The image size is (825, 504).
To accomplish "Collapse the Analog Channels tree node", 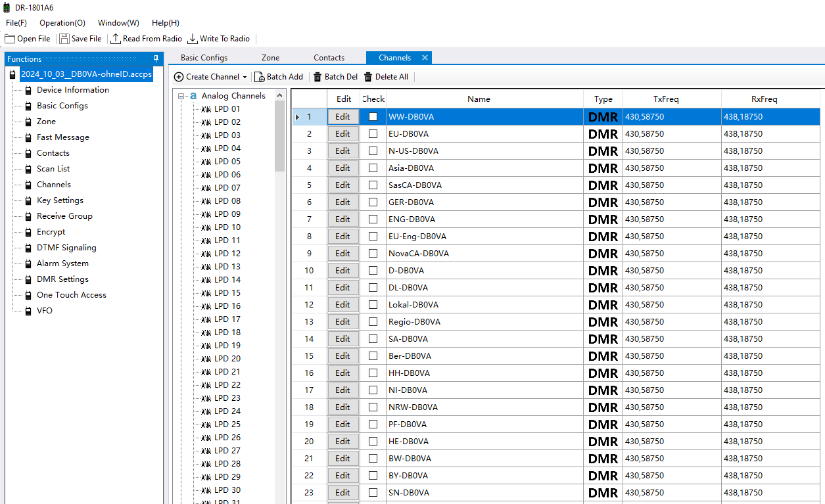I will pos(181,96).
